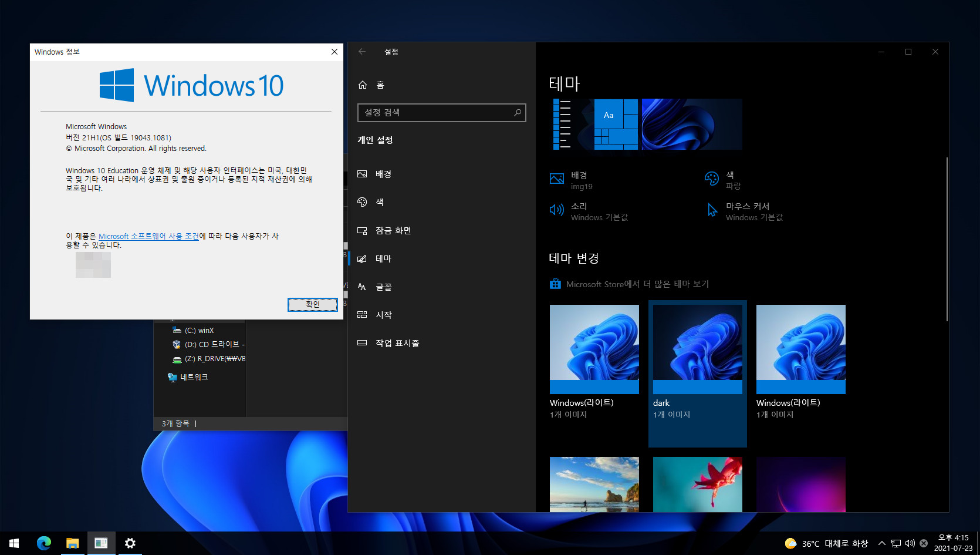This screenshot has width=980, height=555.
Task: Select the (Z:) R_DRIVE in Explorer
Action: 209,358
